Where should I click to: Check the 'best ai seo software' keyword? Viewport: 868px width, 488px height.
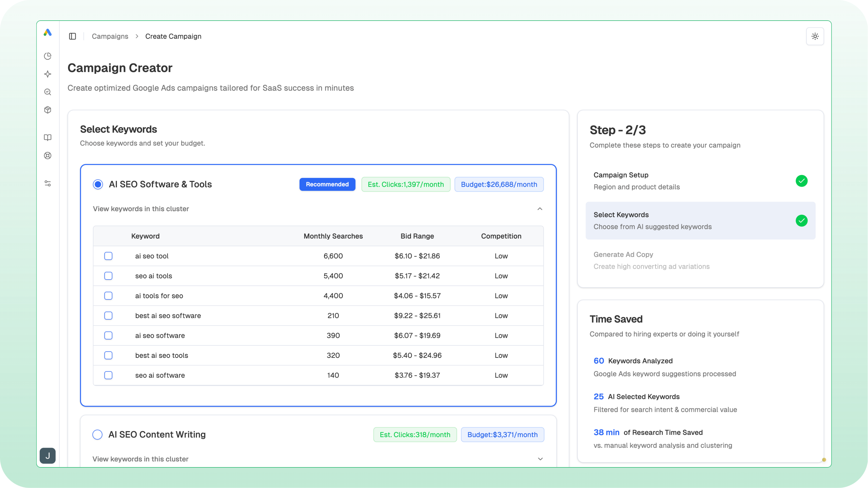tap(108, 316)
